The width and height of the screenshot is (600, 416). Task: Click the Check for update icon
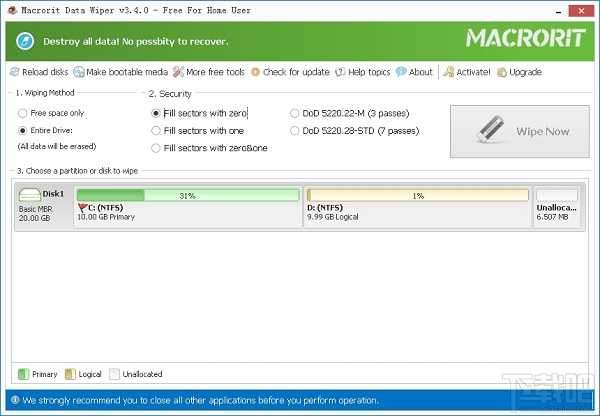coord(255,72)
